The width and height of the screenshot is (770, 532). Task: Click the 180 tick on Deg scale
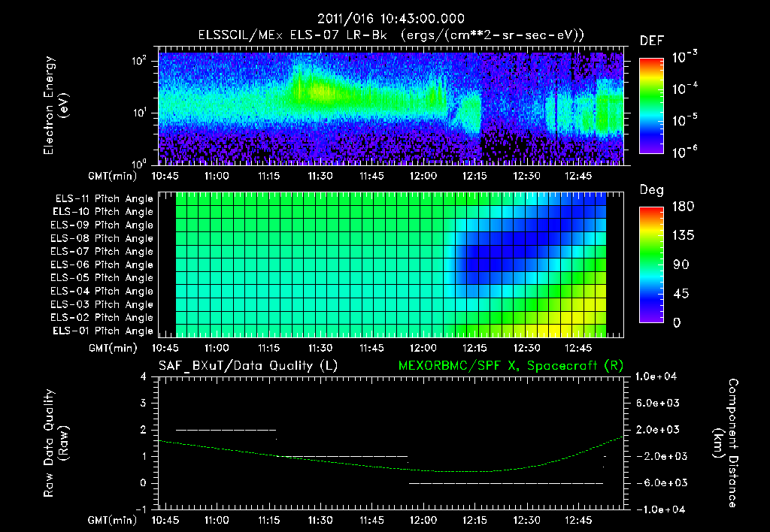coord(683,207)
